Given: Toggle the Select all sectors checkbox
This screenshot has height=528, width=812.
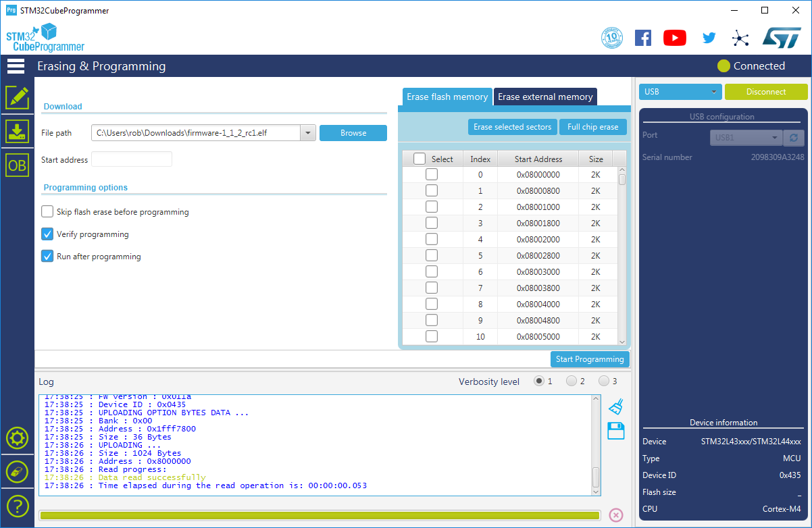Looking at the screenshot, I should tap(420, 159).
